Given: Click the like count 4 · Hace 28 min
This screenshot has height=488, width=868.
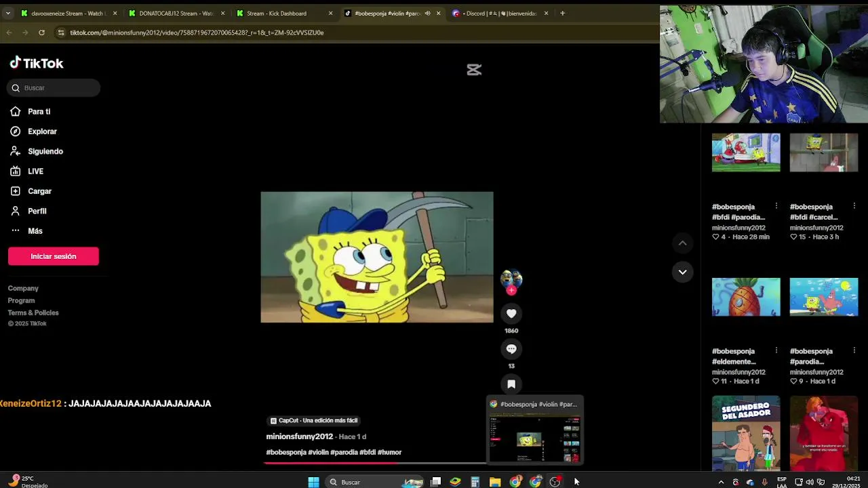Looking at the screenshot, I should click(x=741, y=237).
